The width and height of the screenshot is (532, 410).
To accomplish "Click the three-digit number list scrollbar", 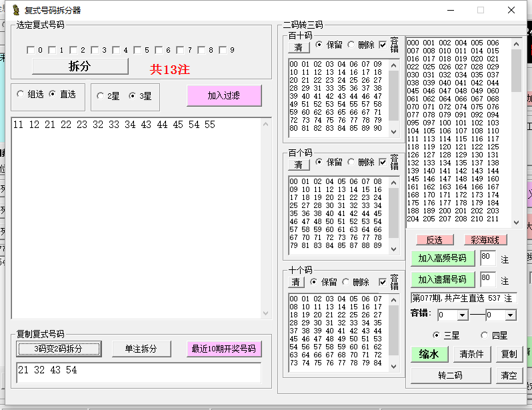I will tap(516, 133).
